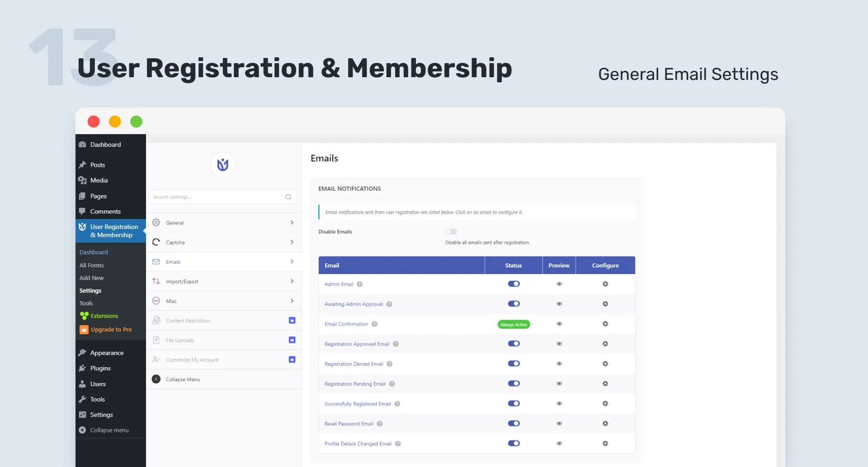Screen dimensions: 868x467
Task: Expand Import/Export chevron
Action: coord(292,281)
